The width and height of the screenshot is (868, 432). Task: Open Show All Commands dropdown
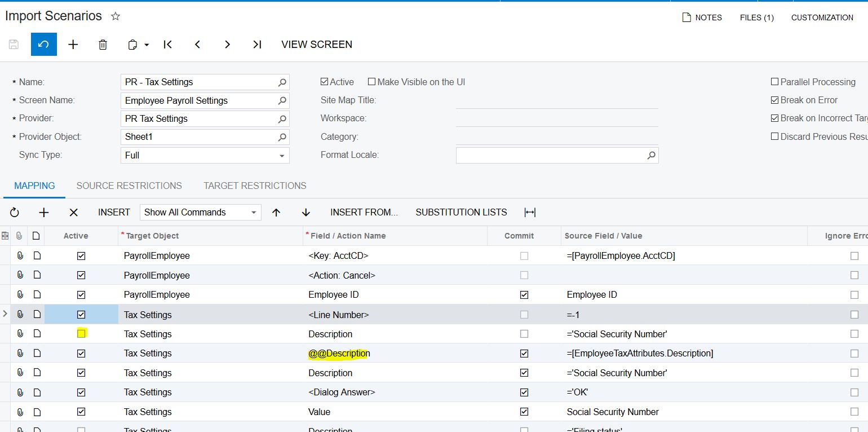click(x=200, y=212)
